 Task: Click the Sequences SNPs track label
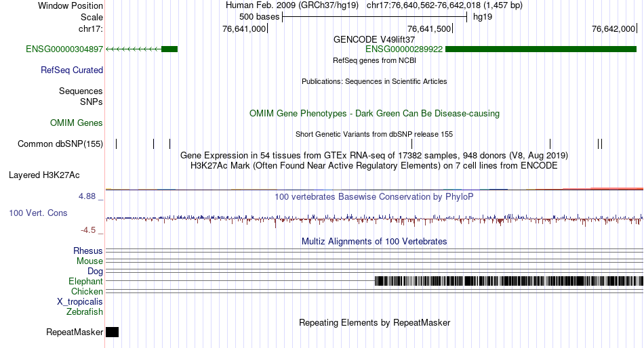tap(81, 96)
